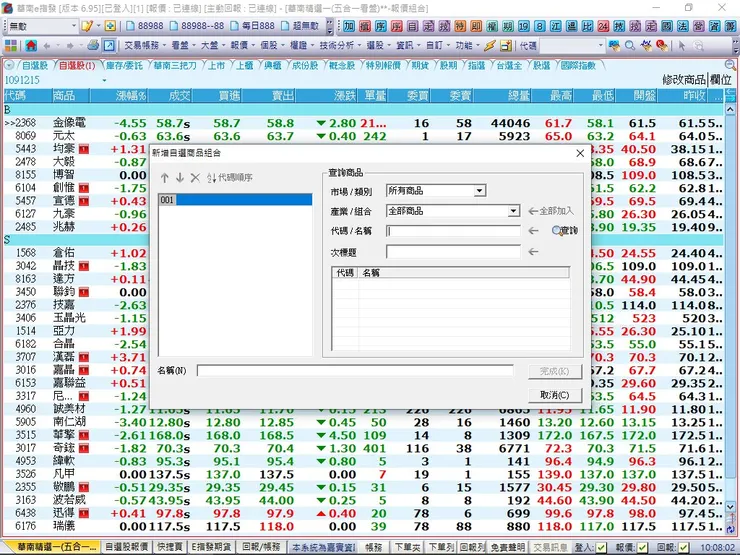Image resolution: width=740 pixels, height=555 pixels.
Task: Expand the 技術分析 menu
Action: point(339,45)
